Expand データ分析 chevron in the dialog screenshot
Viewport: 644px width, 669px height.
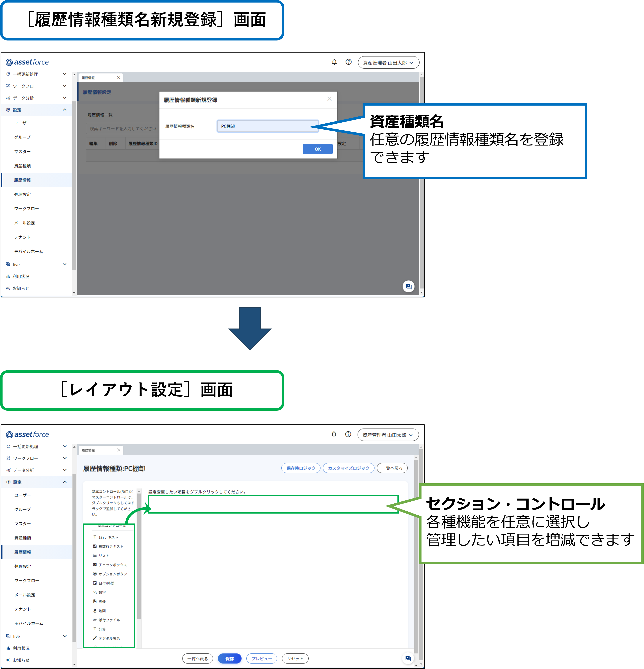[x=65, y=98]
